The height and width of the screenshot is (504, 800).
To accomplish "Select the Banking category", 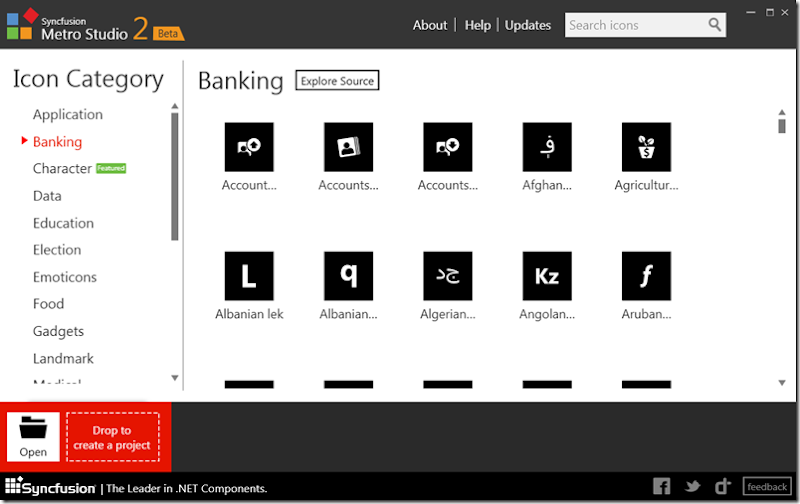I will 57,141.
